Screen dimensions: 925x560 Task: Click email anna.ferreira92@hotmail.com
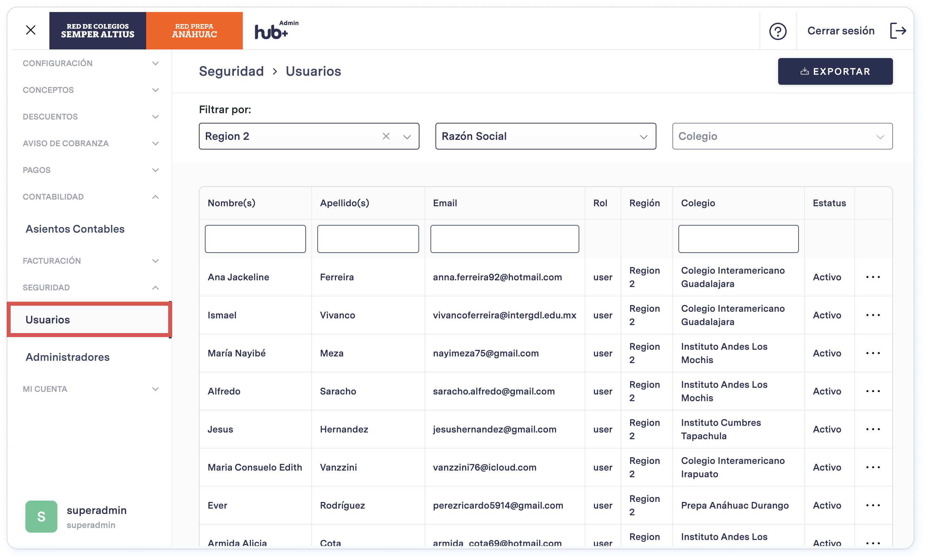tap(498, 277)
